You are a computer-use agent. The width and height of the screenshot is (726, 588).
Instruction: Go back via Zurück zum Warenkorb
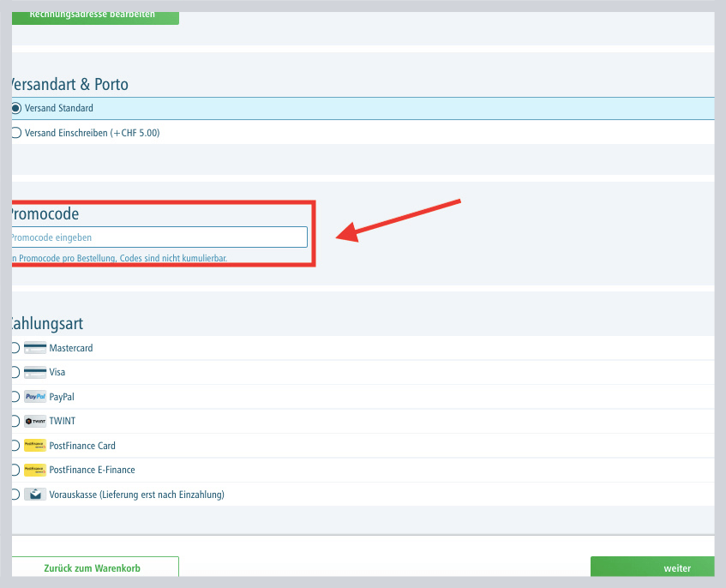(94, 567)
